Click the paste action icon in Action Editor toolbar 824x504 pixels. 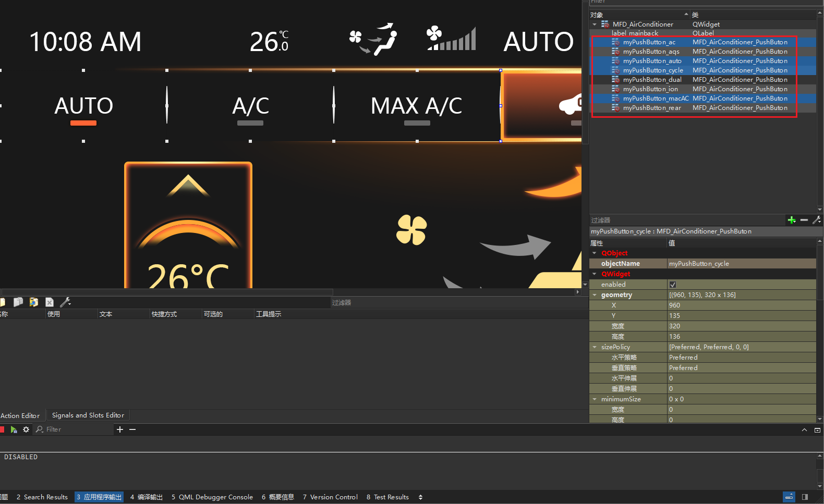(34, 302)
